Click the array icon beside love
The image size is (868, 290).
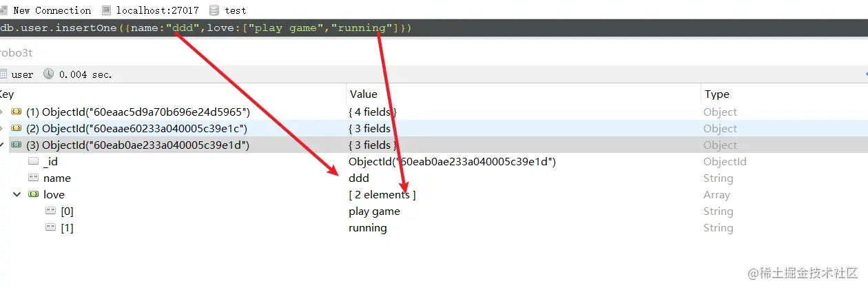coord(34,195)
